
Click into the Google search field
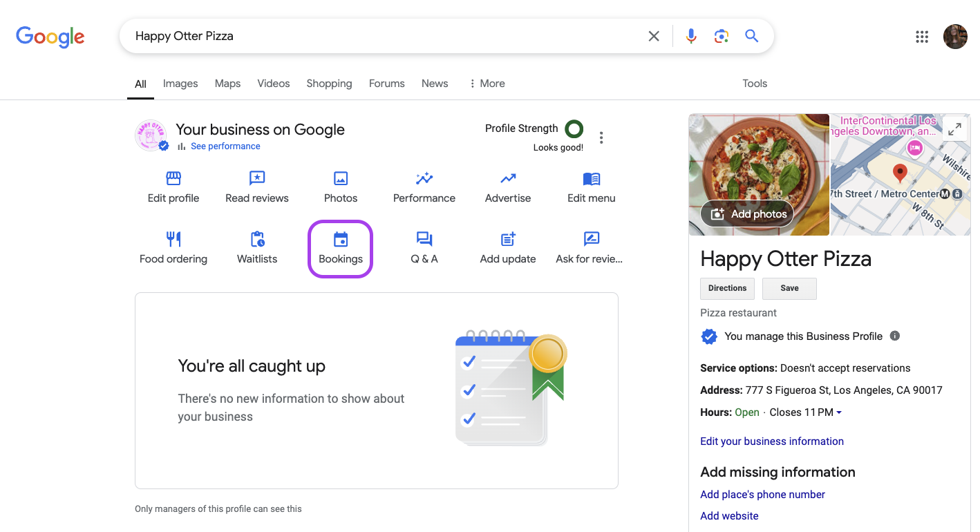(387, 36)
